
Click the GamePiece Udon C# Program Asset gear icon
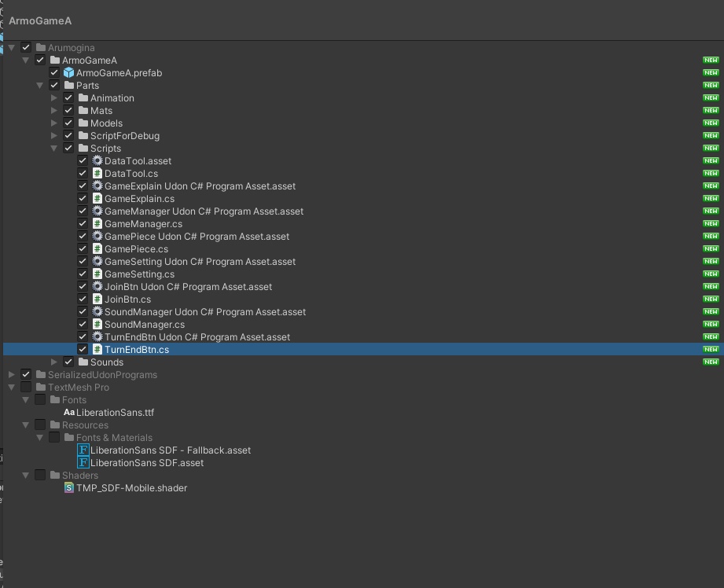[97, 236]
